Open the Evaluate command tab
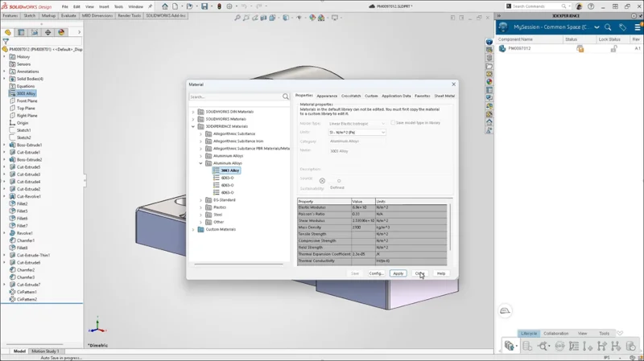 (x=68, y=15)
